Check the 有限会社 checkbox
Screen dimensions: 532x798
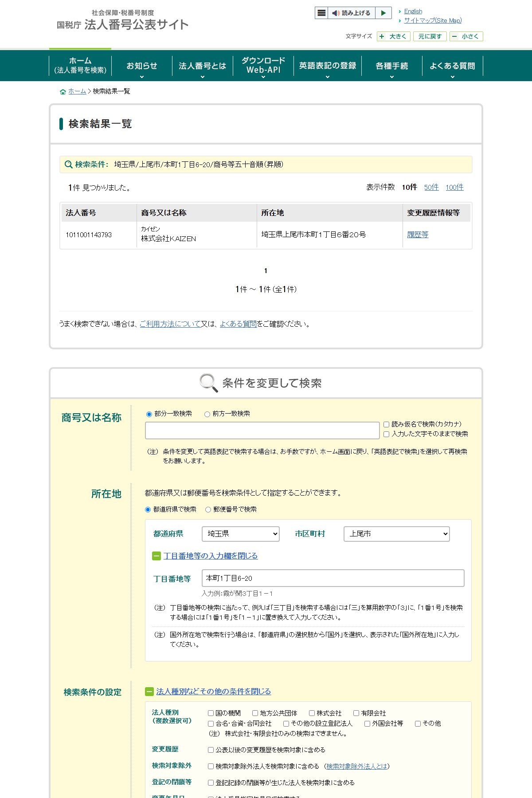[x=356, y=713]
